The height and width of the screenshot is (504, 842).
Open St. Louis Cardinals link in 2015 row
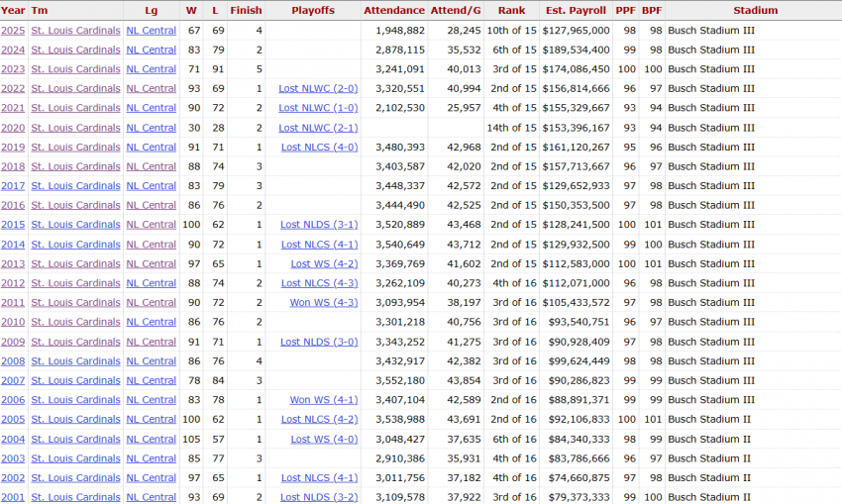coord(75,225)
